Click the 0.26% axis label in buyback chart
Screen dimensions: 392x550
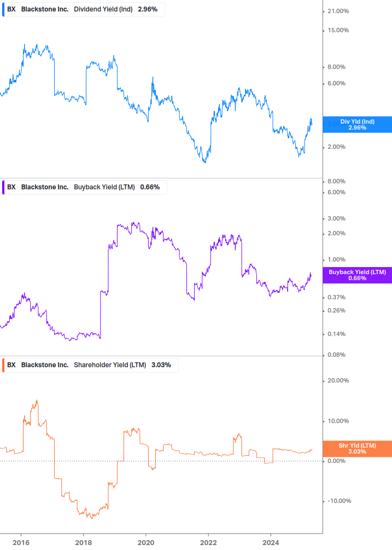click(336, 310)
